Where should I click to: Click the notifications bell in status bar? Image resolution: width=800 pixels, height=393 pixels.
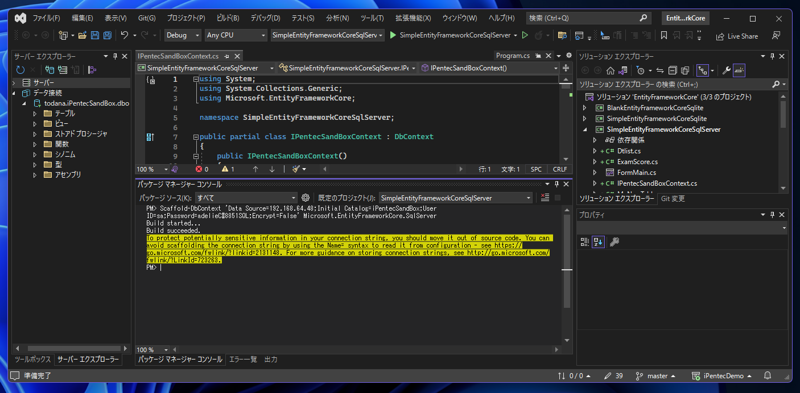pyautogui.click(x=767, y=376)
